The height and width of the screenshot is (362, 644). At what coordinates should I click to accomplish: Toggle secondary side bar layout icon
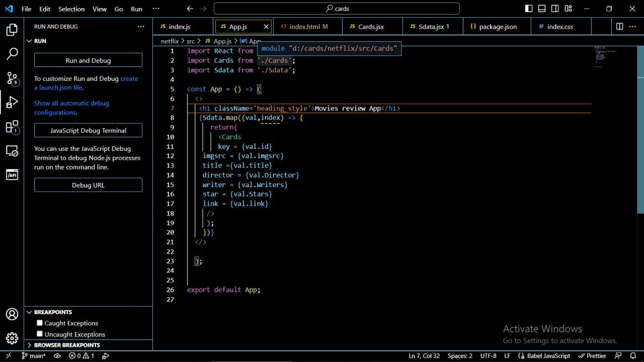[555, 9]
